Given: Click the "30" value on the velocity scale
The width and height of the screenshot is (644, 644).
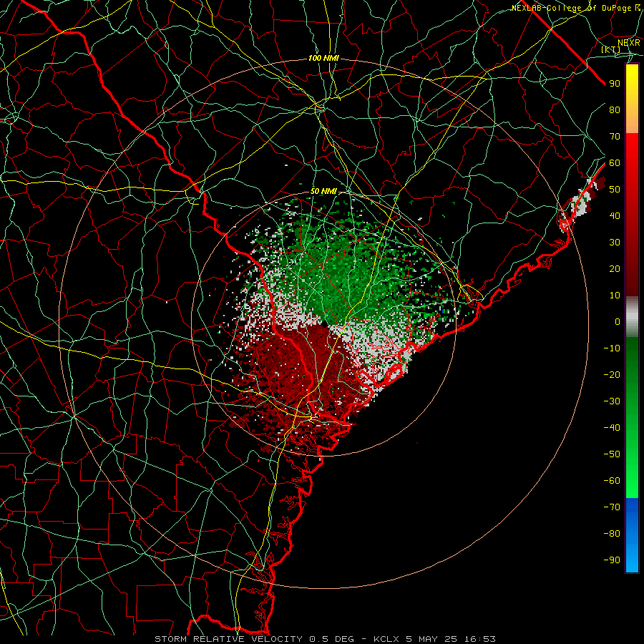Looking at the screenshot, I should (615, 243).
